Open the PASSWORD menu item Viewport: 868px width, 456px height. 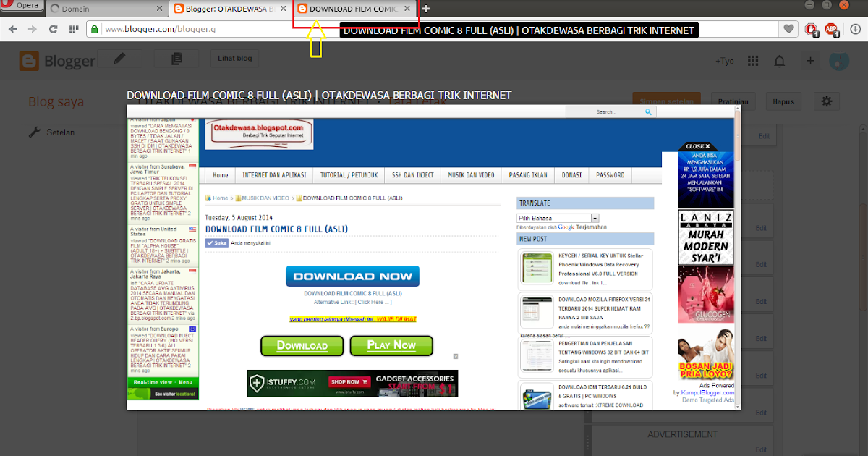[x=610, y=175]
